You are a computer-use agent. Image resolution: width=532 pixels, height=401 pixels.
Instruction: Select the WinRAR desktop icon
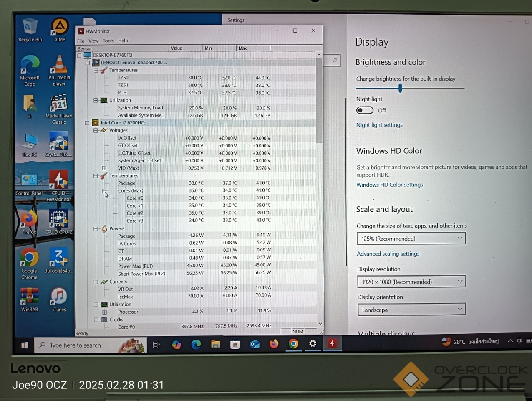click(x=30, y=299)
